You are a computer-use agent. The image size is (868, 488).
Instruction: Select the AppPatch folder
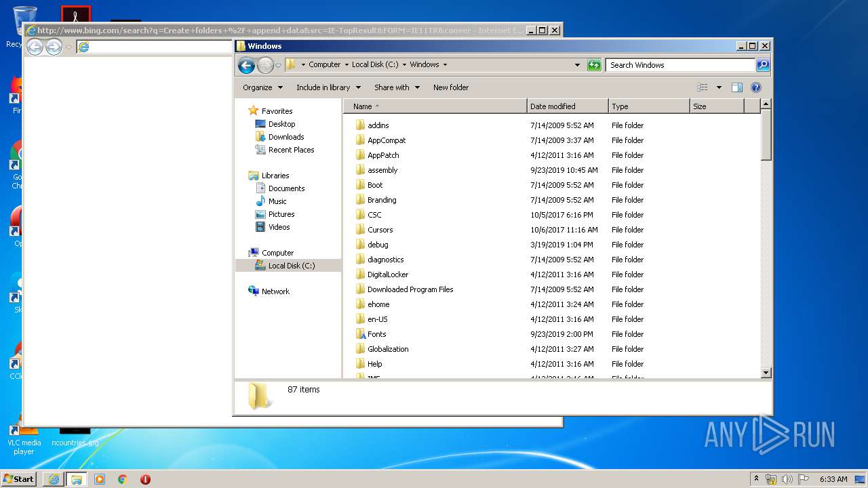[x=383, y=155]
